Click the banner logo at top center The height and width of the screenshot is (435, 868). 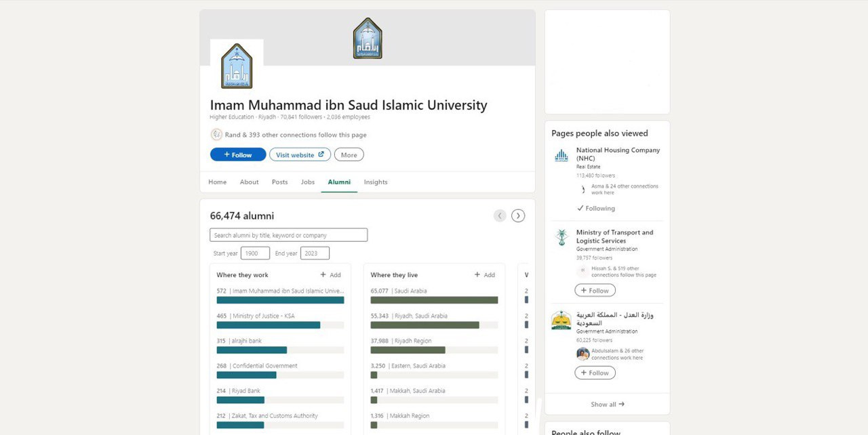click(368, 38)
